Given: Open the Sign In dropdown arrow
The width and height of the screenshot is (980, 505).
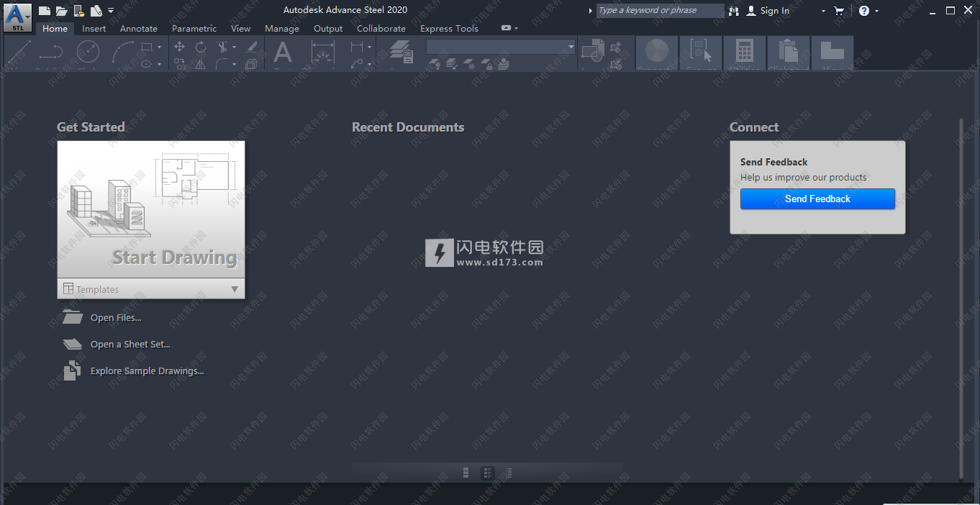Looking at the screenshot, I should pyautogui.click(x=824, y=11).
